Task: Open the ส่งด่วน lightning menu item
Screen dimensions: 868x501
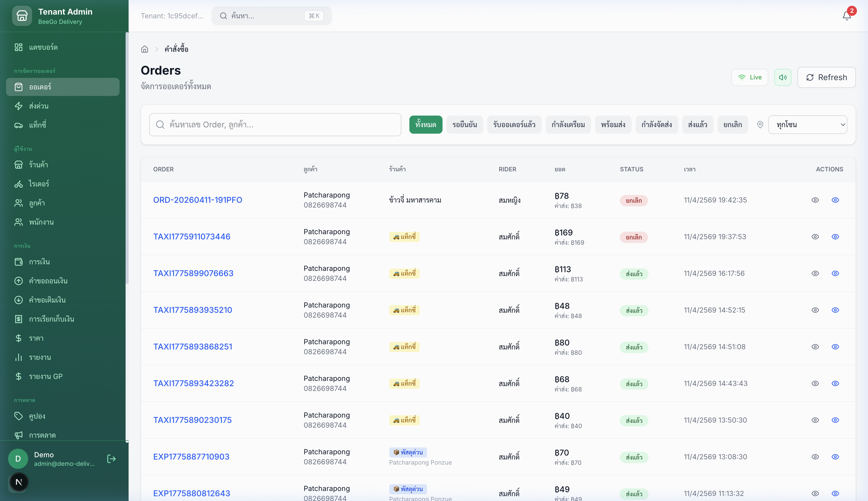Action: [x=38, y=106]
